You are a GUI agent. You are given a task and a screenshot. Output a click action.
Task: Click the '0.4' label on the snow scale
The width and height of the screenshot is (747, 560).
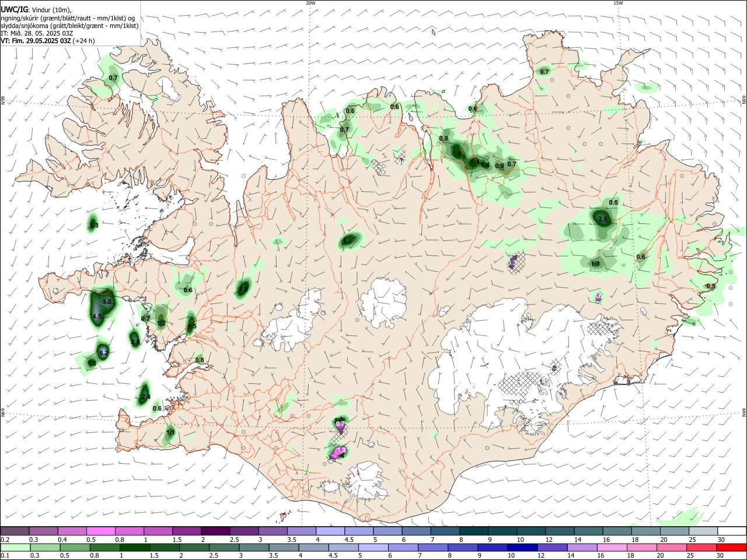click(63, 540)
